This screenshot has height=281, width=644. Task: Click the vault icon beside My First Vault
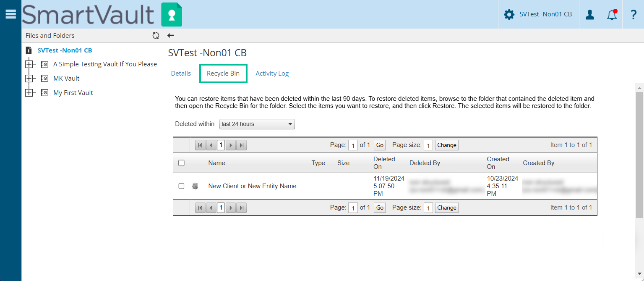click(x=44, y=93)
